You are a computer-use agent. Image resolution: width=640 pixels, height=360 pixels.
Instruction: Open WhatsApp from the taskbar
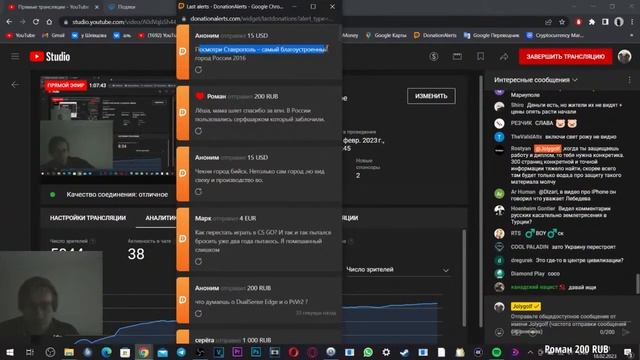pos(368,352)
